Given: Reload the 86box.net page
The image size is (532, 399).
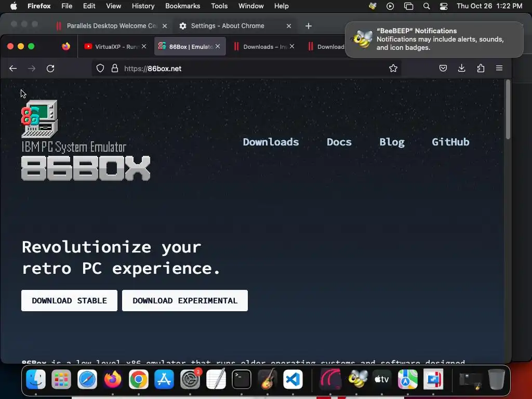Looking at the screenshot, I should (50, 69).
